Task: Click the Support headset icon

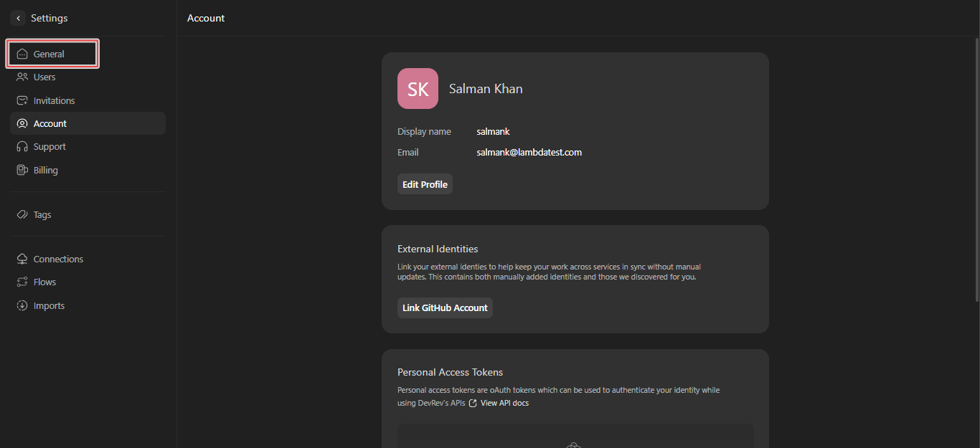Action: pos(22,147)
